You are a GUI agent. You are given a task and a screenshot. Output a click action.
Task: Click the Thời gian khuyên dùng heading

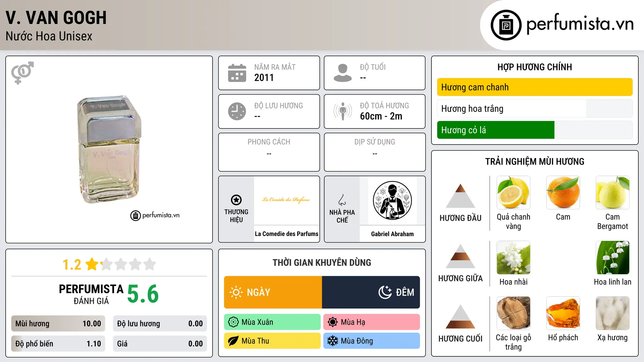(322, 263)
